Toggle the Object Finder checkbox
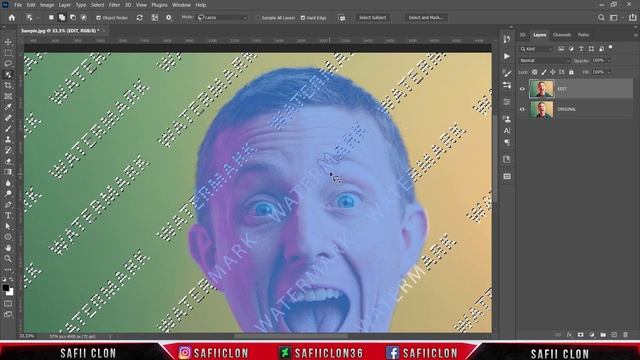 tap(98, 18)
